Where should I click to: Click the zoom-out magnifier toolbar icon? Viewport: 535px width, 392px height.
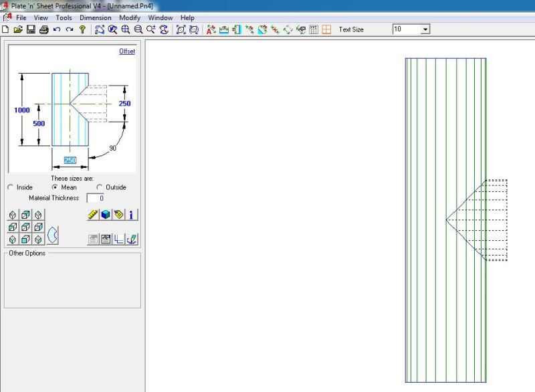138,29
